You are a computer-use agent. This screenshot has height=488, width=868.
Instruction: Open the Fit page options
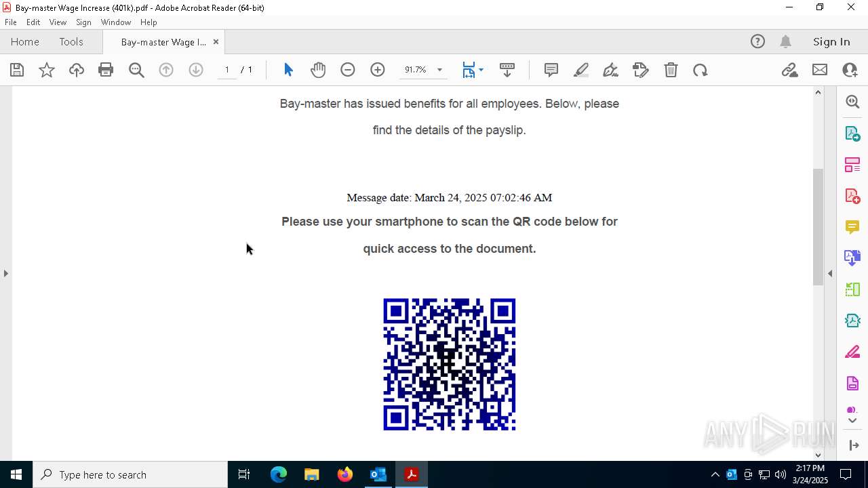(x=473, y=70)
